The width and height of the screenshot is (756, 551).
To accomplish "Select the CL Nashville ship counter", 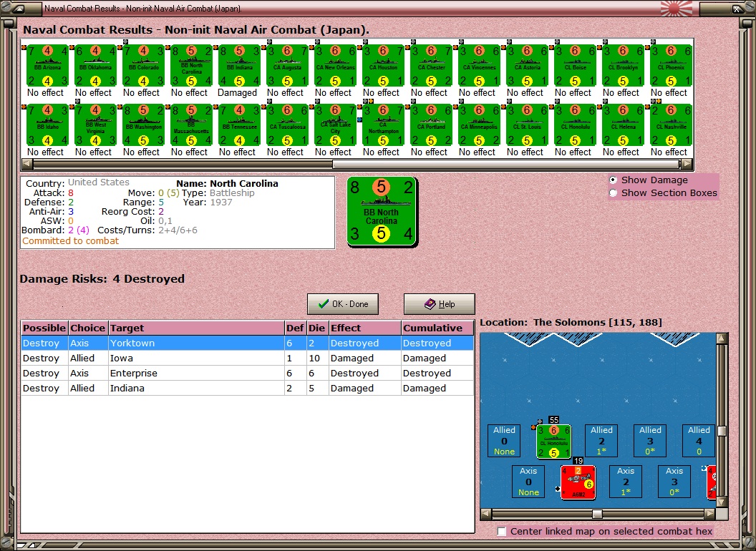I will pyautogui.click(x=671, y=125).
